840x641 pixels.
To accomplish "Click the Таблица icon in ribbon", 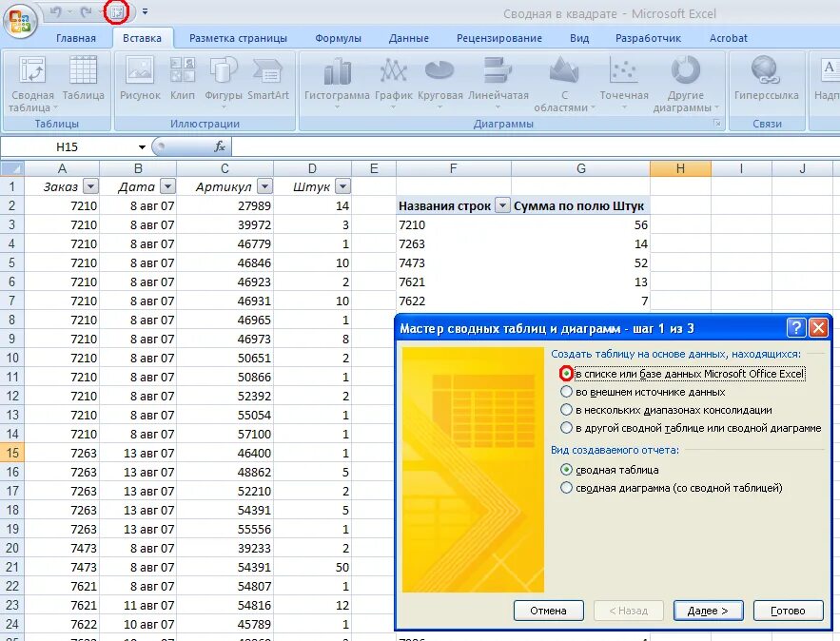I will 83,79.
